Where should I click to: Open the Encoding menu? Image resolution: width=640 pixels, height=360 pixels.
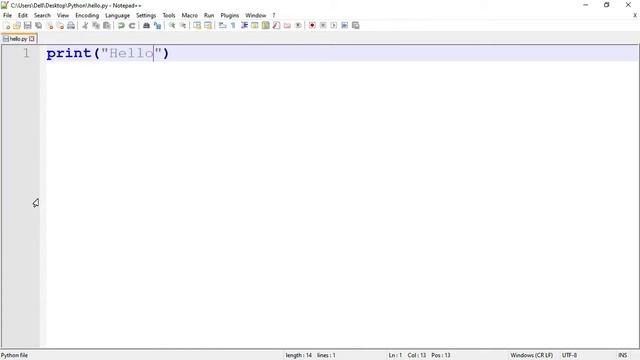tap(87, 15)
